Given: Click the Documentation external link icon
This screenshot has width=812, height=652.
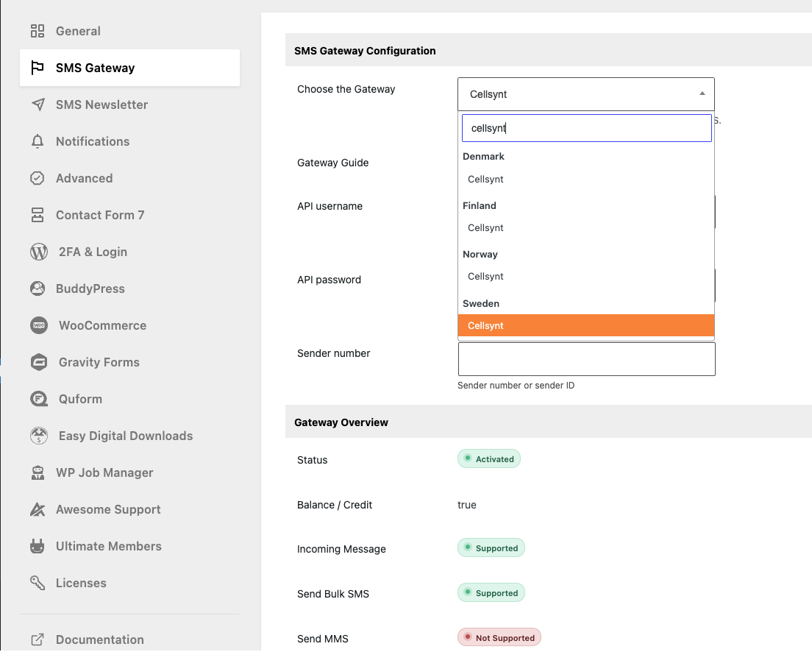Looking at the screenshot, I should 38,639.
